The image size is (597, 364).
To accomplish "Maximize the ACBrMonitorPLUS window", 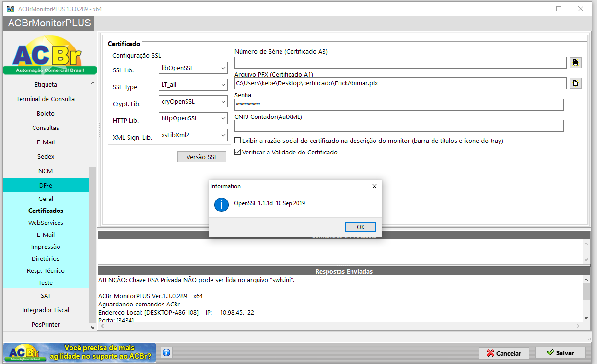I will click(559, 9).
